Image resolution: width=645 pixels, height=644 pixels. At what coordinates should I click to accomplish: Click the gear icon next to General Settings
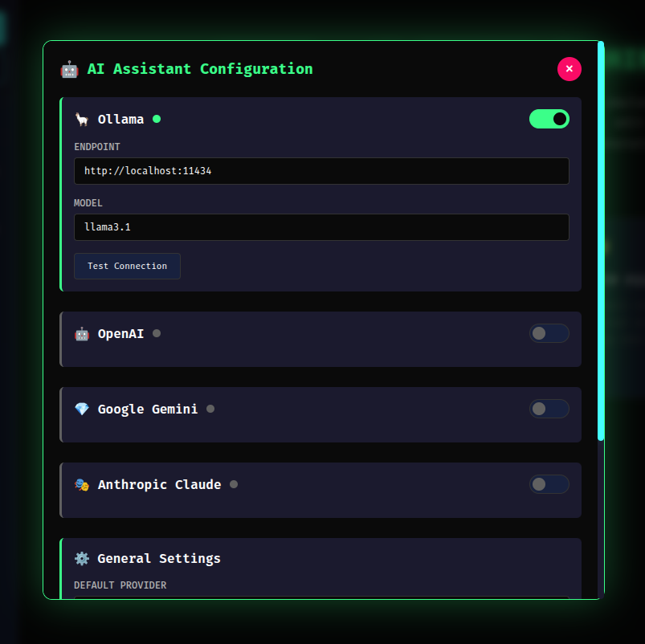[81, 558]
